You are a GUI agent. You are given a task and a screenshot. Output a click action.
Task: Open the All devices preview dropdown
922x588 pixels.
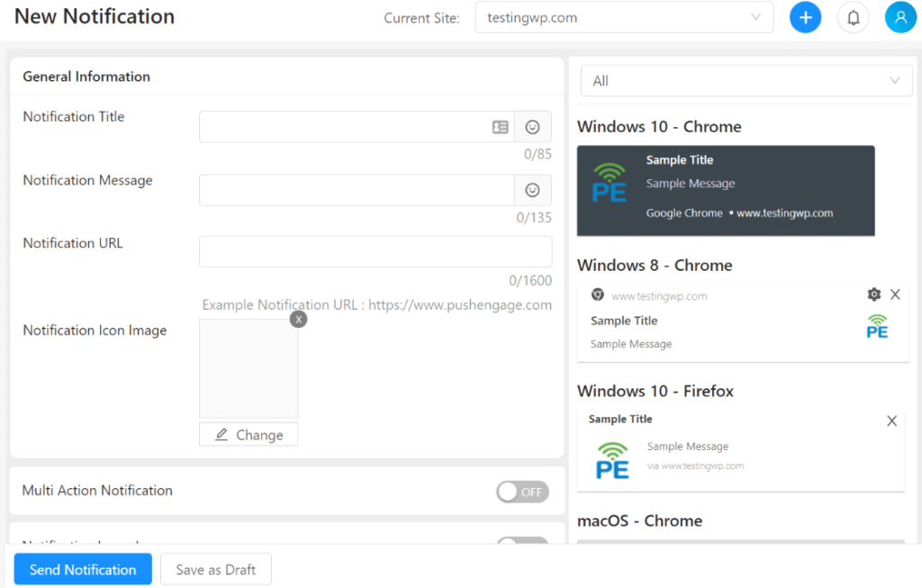click(746, 80)
